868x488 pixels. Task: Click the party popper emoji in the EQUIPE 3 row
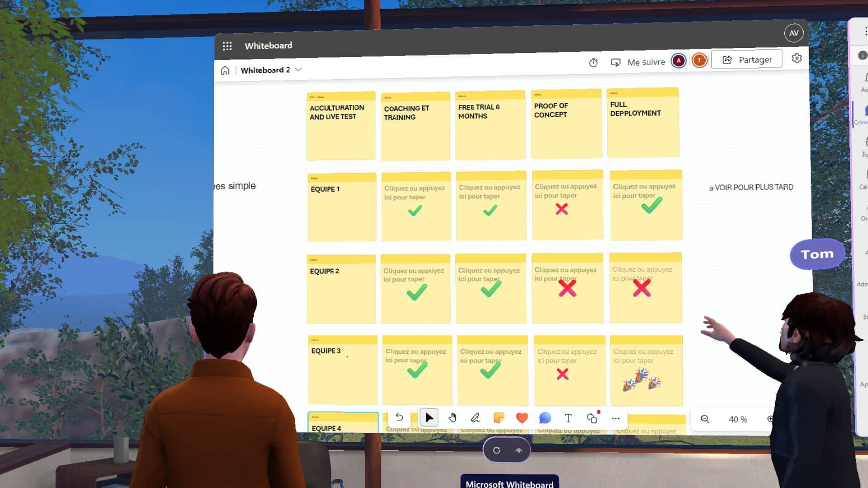tap(642, 380)
